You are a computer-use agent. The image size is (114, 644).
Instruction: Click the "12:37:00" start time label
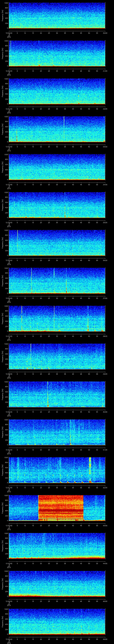9,336
